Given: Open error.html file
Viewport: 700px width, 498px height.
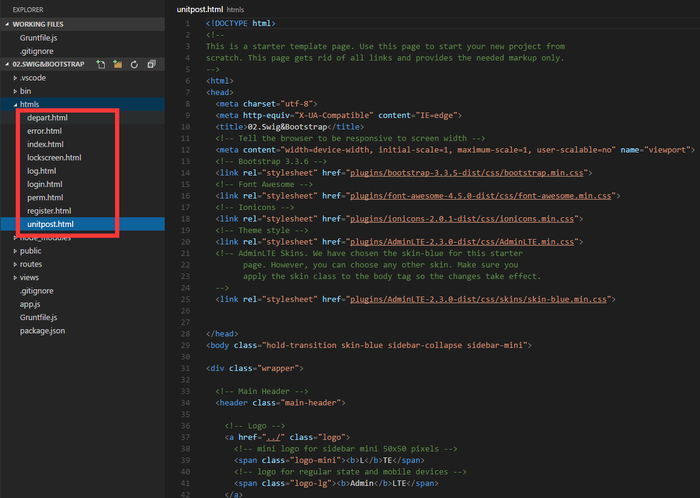Looking at the screenshot, I should [x=44, y=131].
